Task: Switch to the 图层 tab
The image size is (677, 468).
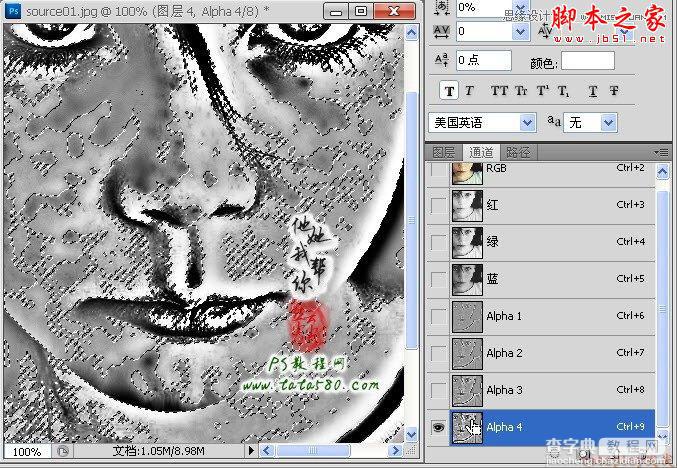Action: coord(444,152)
